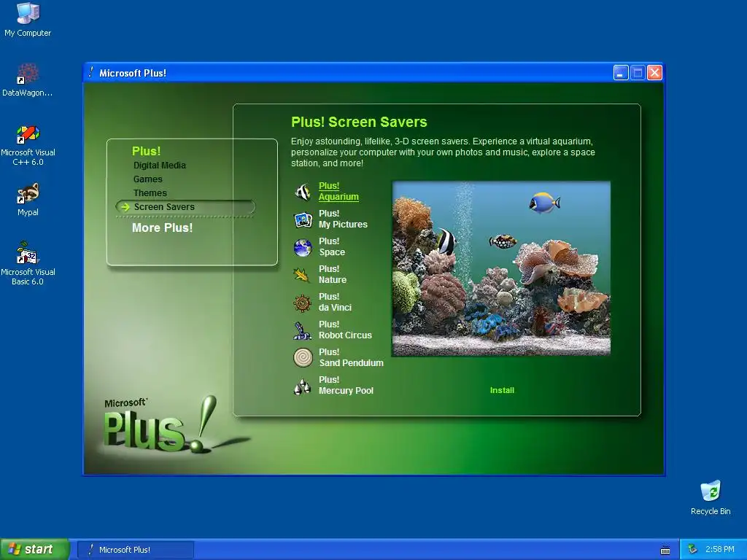This screenshot has height=560, width=747.
Task: Minimize the Microsoft Plus! window
Action: coord(621,73)
